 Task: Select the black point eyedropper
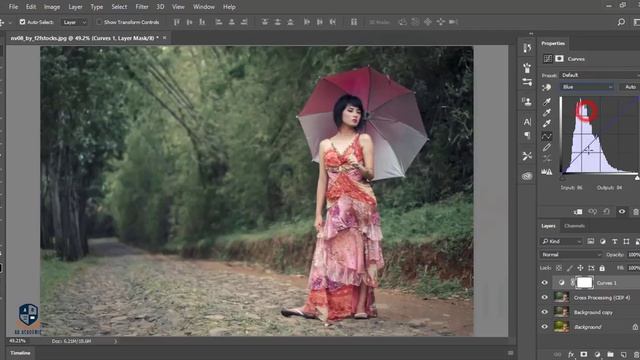pos(547,101)
